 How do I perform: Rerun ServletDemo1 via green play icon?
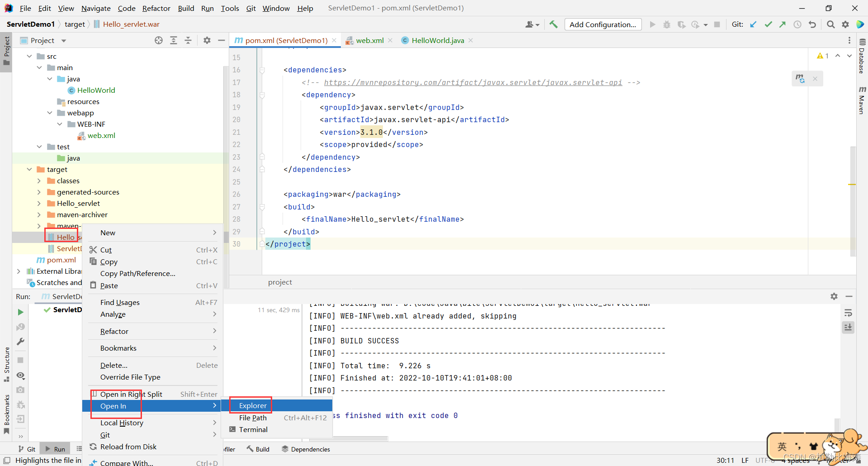click(20, 312)
